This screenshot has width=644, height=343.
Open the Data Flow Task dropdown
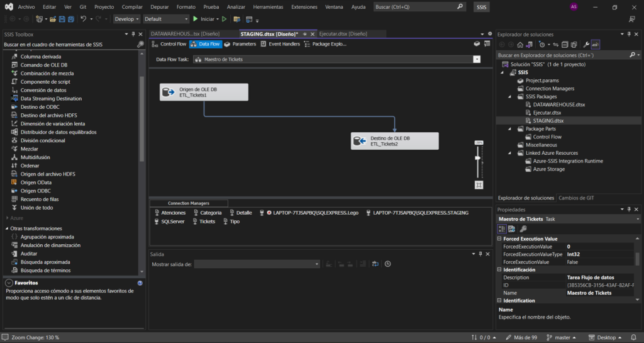(476, 59)
